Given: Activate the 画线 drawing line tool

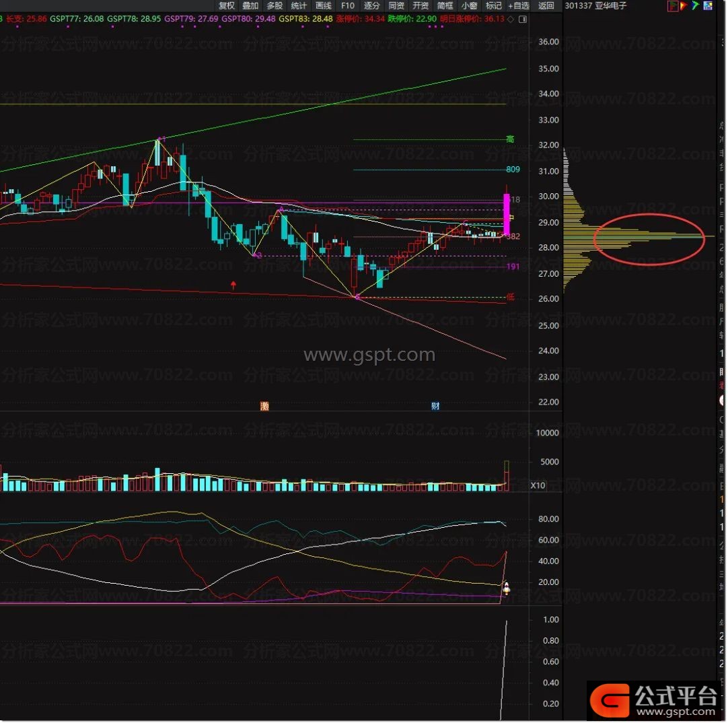Looking at the screenshot, I should coord(323,6).
